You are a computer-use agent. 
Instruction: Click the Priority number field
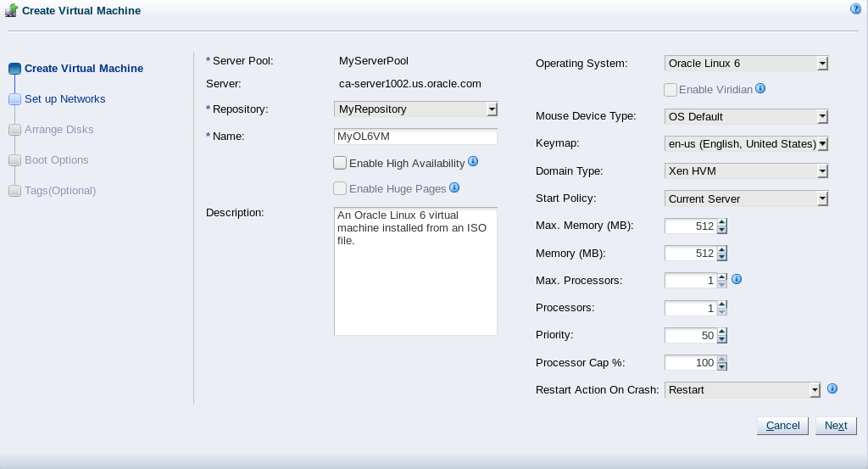(691, 335)
